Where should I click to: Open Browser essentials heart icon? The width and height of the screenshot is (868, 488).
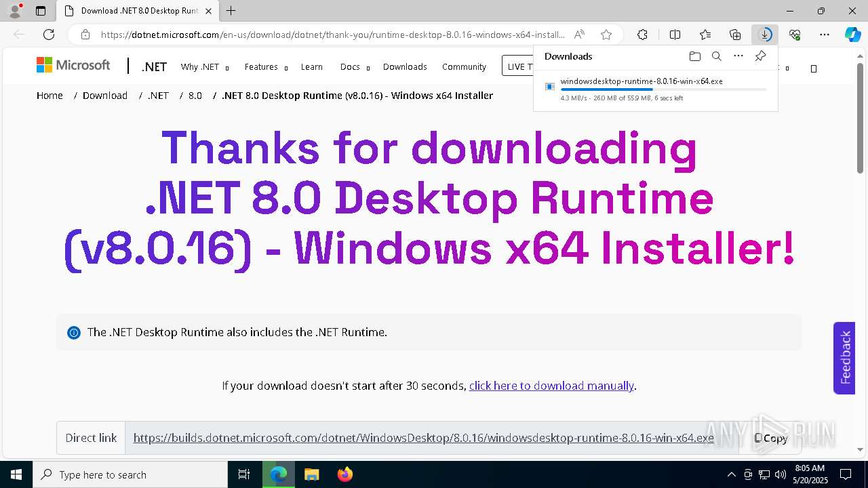795,35
